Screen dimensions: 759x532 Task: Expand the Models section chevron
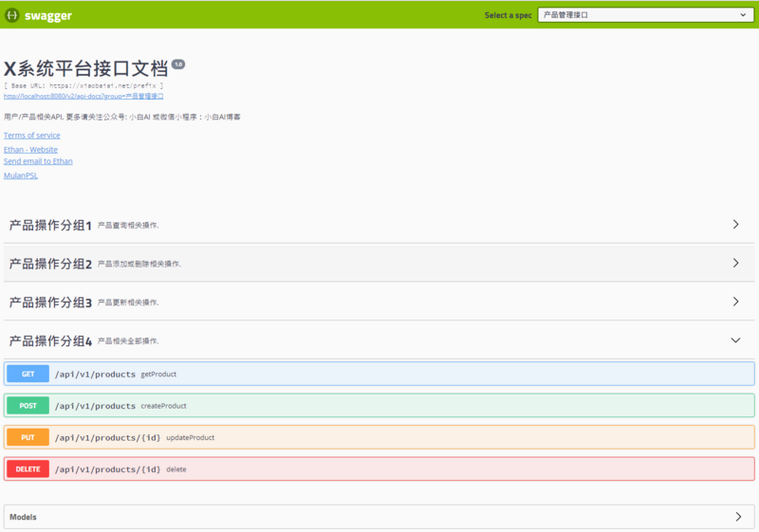pyautogui.click(x=738, y=517)
